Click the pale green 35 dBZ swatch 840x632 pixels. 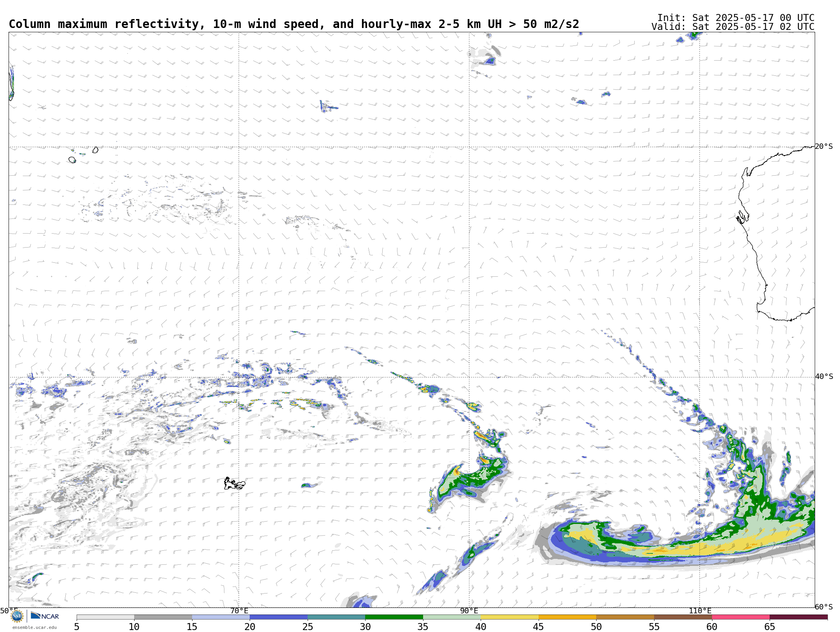452,617
